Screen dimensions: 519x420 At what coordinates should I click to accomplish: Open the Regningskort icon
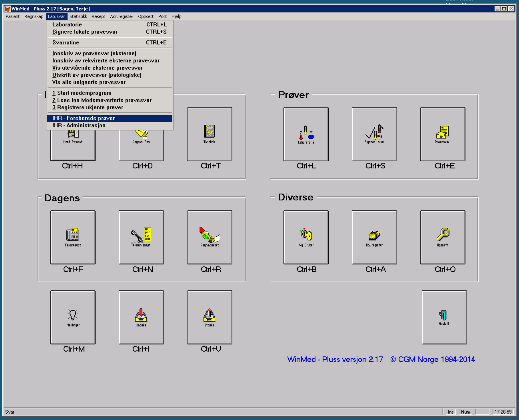tap(210, 237)
